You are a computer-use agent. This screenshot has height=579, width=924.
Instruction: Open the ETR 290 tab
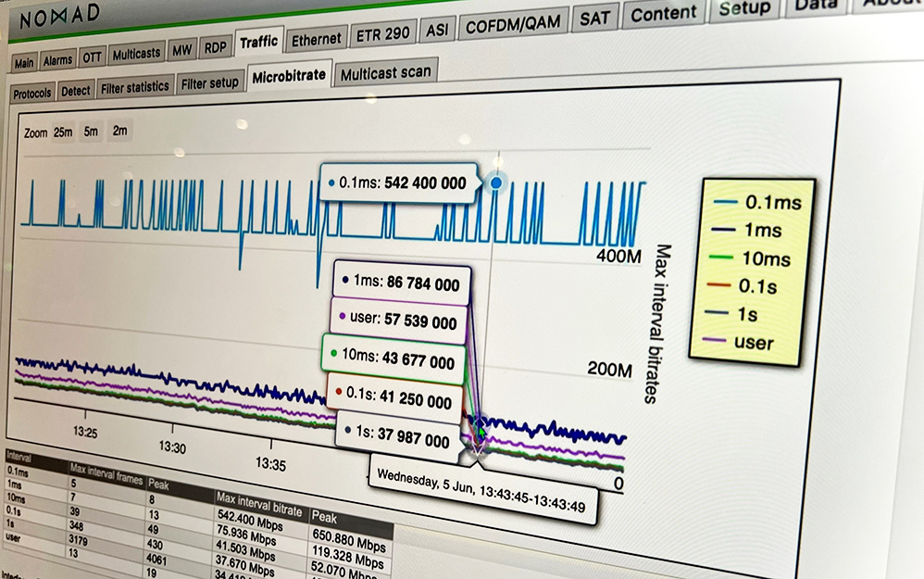382,34
